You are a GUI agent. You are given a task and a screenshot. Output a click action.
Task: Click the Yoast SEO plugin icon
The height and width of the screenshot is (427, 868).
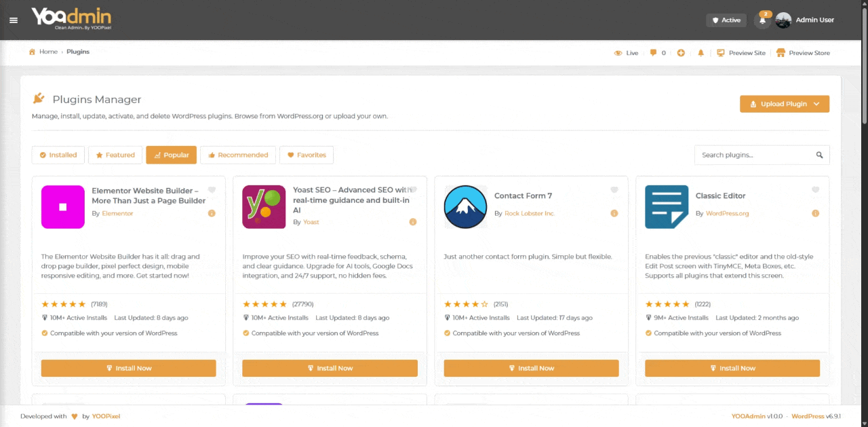264,207
